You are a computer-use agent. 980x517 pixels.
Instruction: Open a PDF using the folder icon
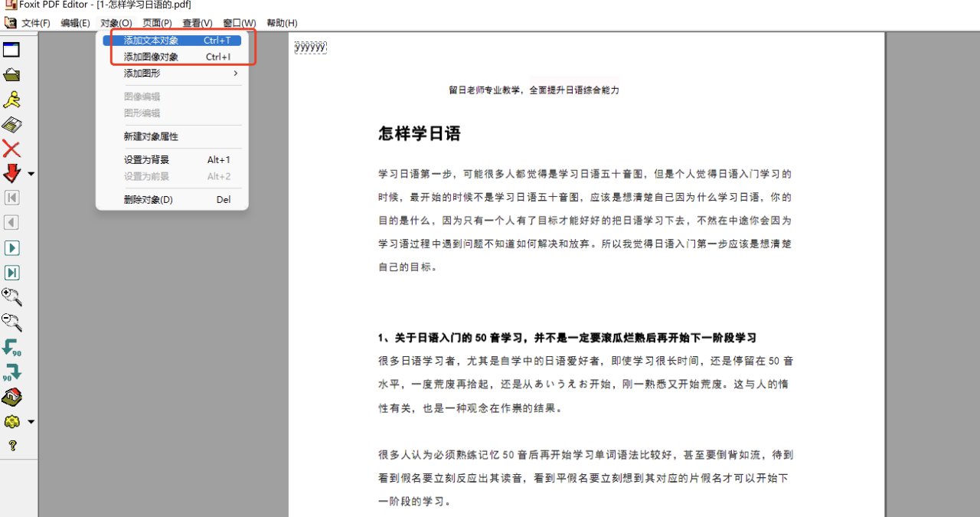point(11,74)
